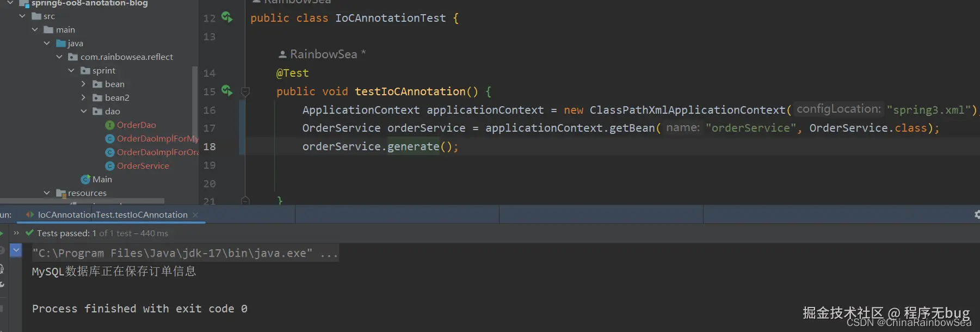Select OrderDaoImplForMy file in tree
Screen dimensions: 980x332
pyautogui.click(x=158, y=139)
